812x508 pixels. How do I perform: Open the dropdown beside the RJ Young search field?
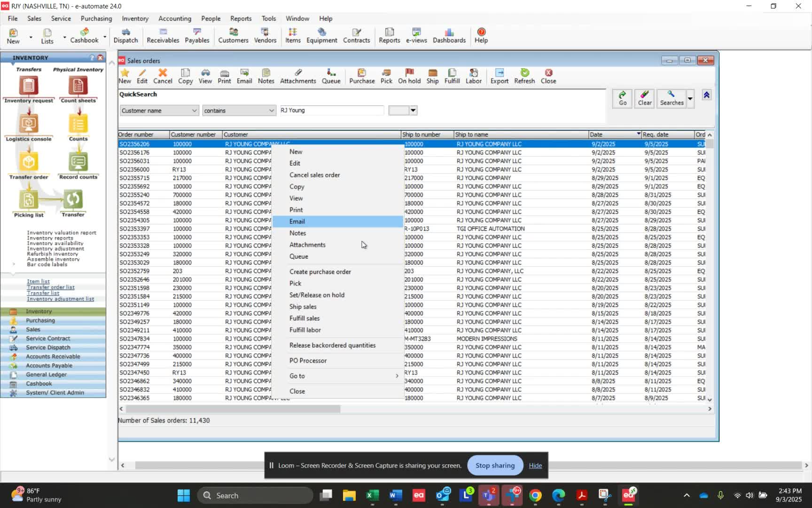pyautogui.click(x=413, y=111)
